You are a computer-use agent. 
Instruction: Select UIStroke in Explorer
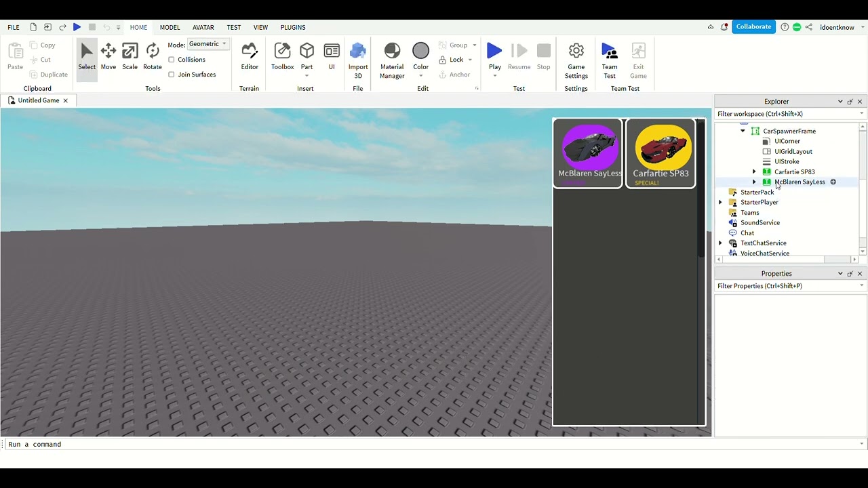pos(787,161)
